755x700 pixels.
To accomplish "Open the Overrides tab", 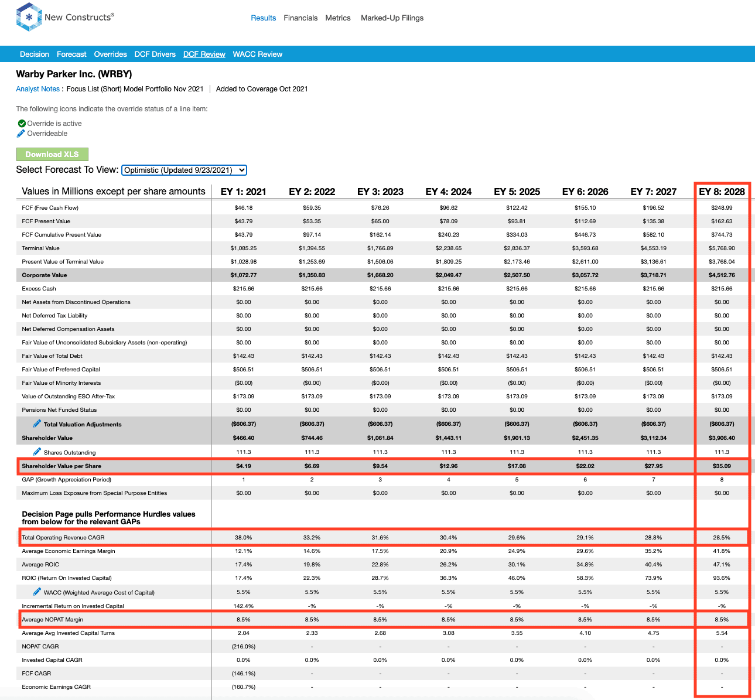I will 110,54.
